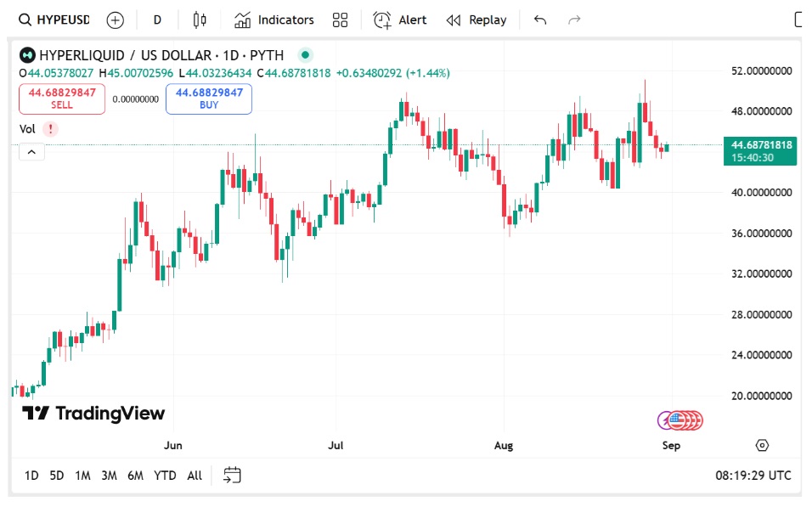The width and height of the screenshot is (812, 507).
Task: Open the layout grid selector icon
Action: [340, 19]
